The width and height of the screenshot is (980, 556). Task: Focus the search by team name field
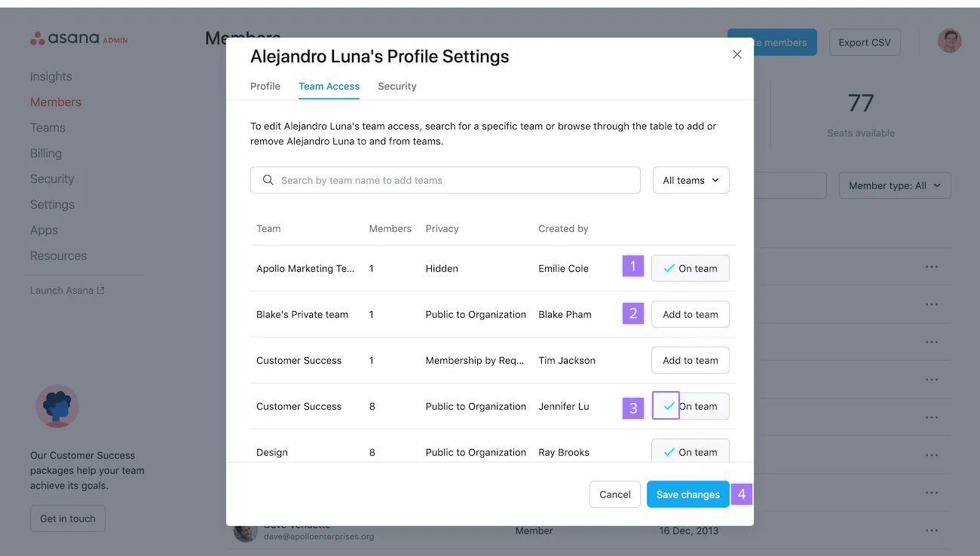452,180
